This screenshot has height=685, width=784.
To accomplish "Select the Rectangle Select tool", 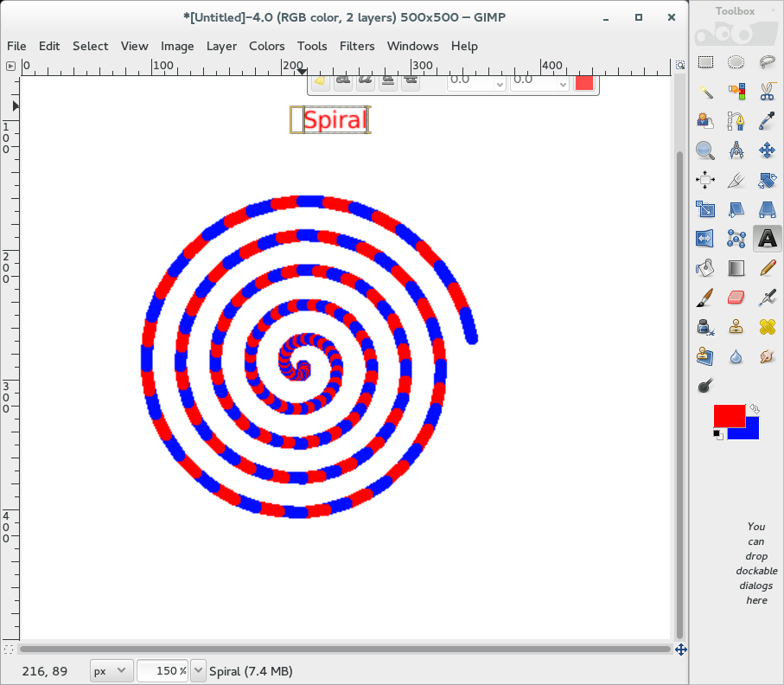I will (x=706, y=62).
